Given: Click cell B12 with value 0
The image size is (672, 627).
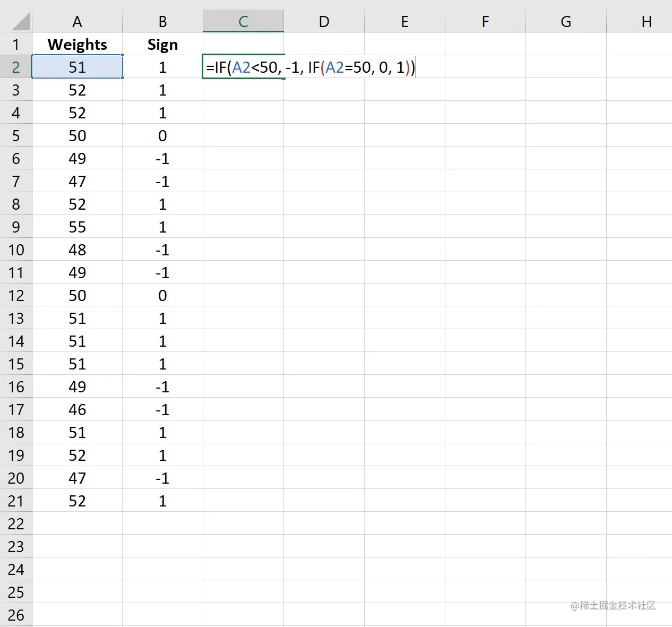Looking at the screenshot, I should (162, 295).
